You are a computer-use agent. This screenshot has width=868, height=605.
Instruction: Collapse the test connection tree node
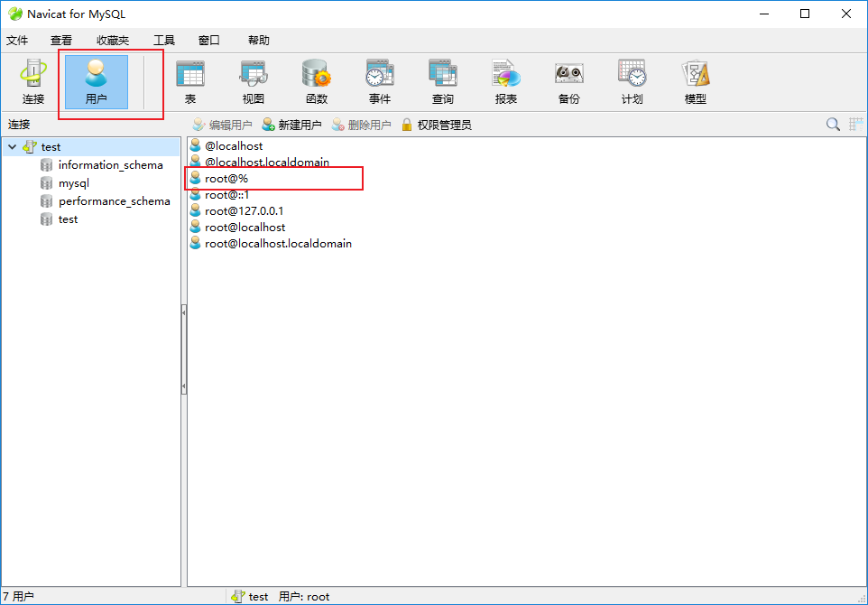point(12,147)
